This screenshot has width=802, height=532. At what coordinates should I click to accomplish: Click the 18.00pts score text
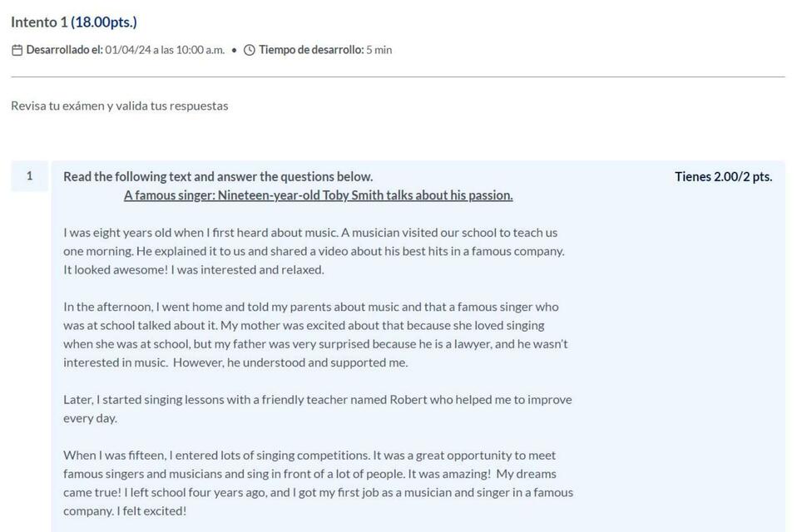click(x=104, y=22)
